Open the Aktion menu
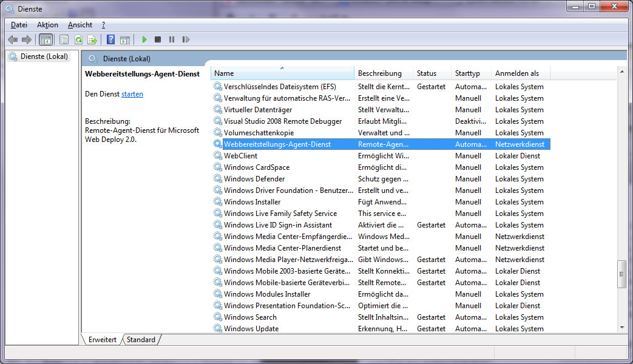Screen dimensions: 633x364 point(47,25)
